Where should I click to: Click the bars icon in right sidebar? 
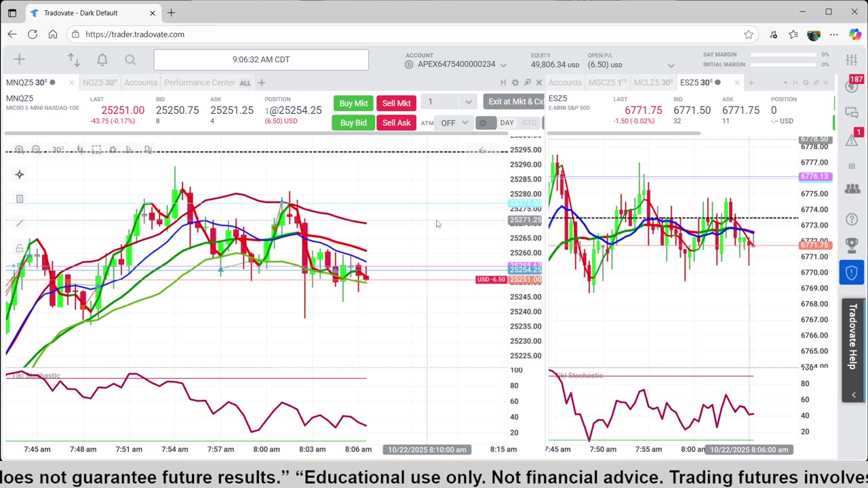[852, 166]
